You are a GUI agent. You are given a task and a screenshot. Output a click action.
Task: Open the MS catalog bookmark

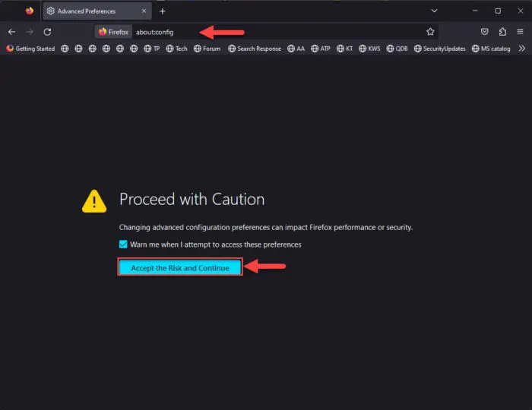(491, 49)
